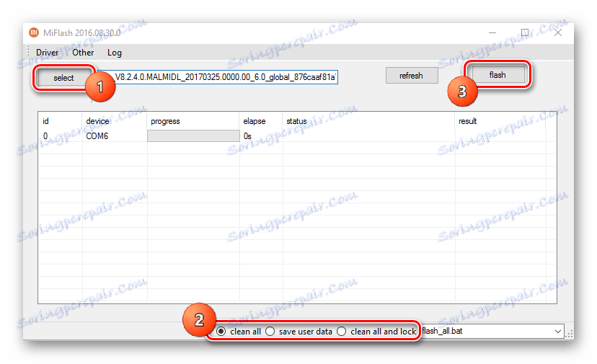The width and height of the screenshot is (597, 364).
Task: Minimize the MiFlash window
Action: [x=492, y=32]
